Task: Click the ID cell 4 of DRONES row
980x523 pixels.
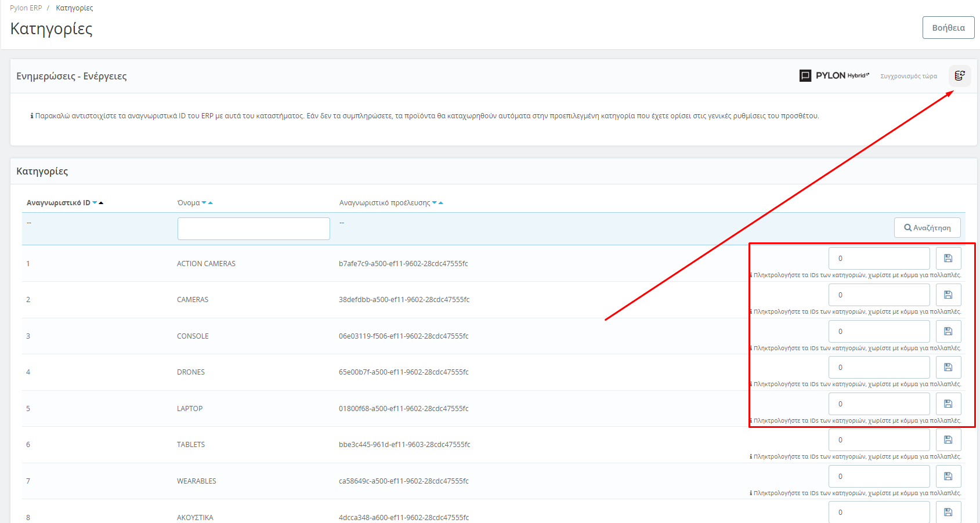Action: tap(28, 372)
